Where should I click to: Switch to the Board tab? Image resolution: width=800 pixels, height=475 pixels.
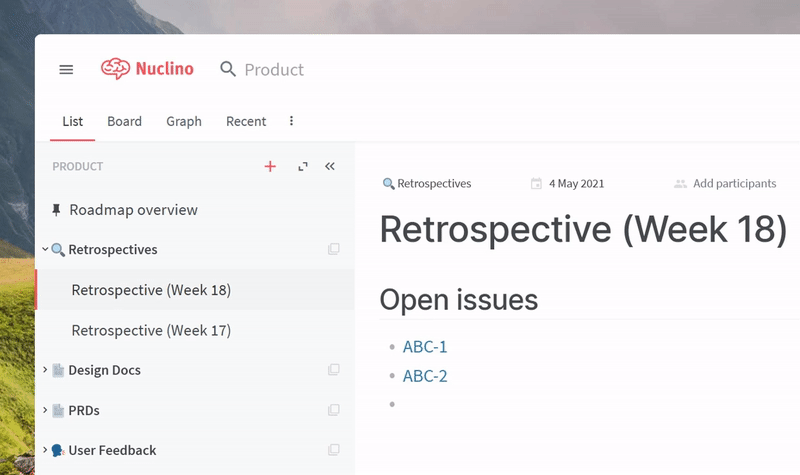click(x=124, y=121)
